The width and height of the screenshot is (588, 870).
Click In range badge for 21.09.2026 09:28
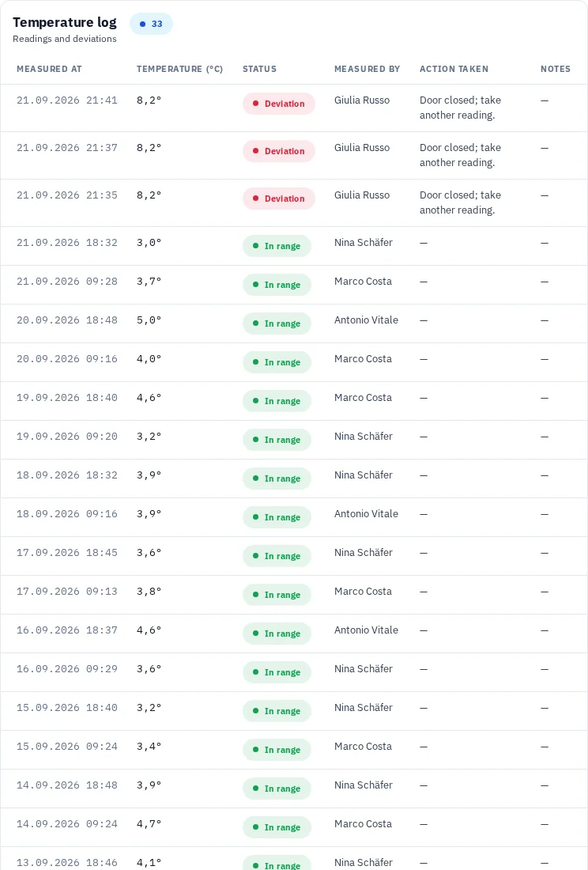[277, 285]
